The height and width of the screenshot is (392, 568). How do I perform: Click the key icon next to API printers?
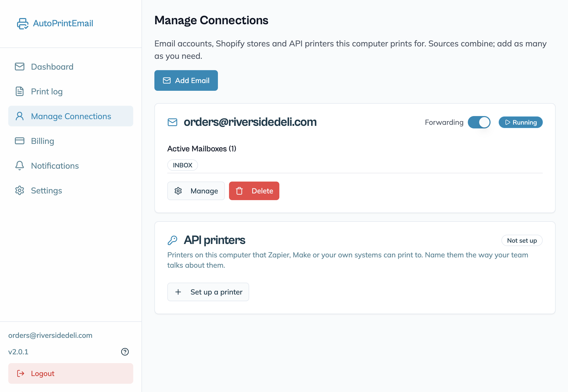(x=172, y=240)
